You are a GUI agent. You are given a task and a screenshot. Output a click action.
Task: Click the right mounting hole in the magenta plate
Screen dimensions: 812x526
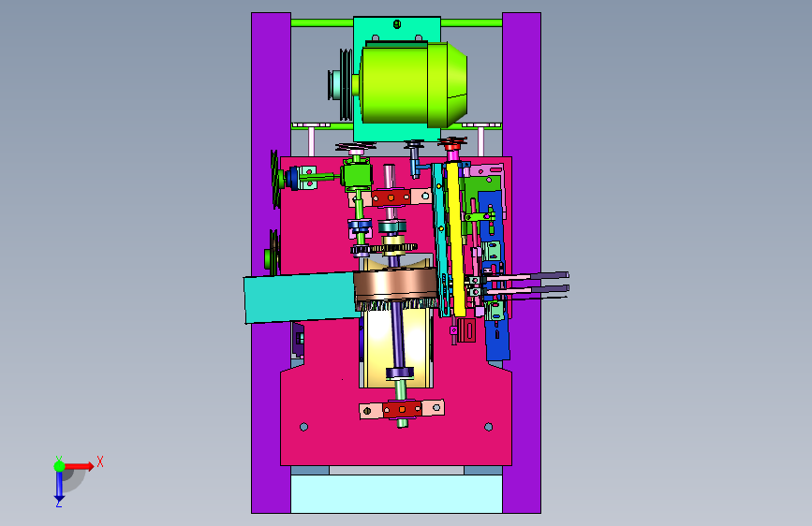pyautogui.click(x=488, y=427)
